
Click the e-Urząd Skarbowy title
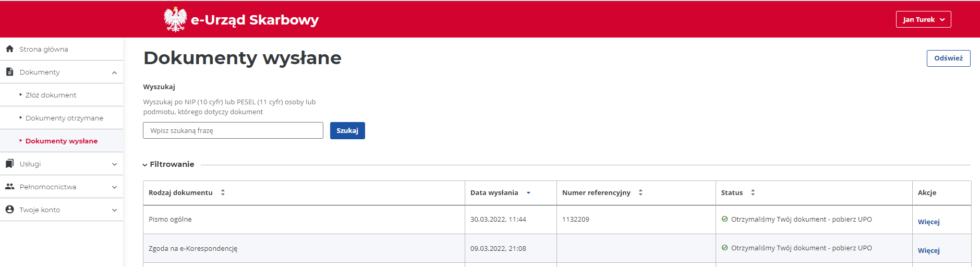(x=255, y=20)
